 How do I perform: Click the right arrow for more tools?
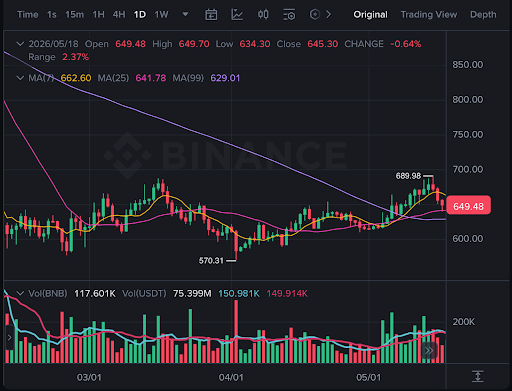point(329,14)
